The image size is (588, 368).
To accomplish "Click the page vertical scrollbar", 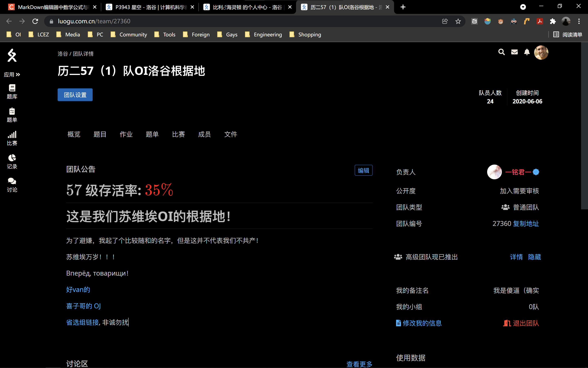I will tap(584, 126).
